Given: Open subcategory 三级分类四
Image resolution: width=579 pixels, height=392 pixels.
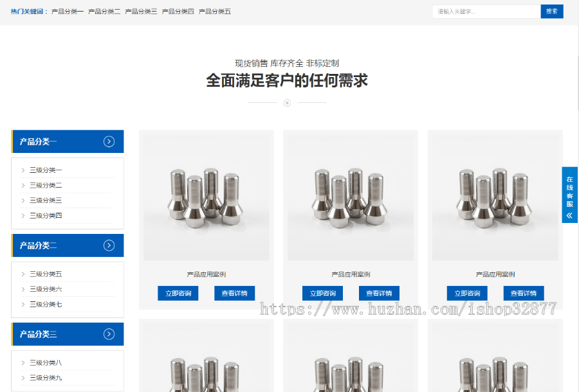Looking at the screenshot, I should pos(46,216).
